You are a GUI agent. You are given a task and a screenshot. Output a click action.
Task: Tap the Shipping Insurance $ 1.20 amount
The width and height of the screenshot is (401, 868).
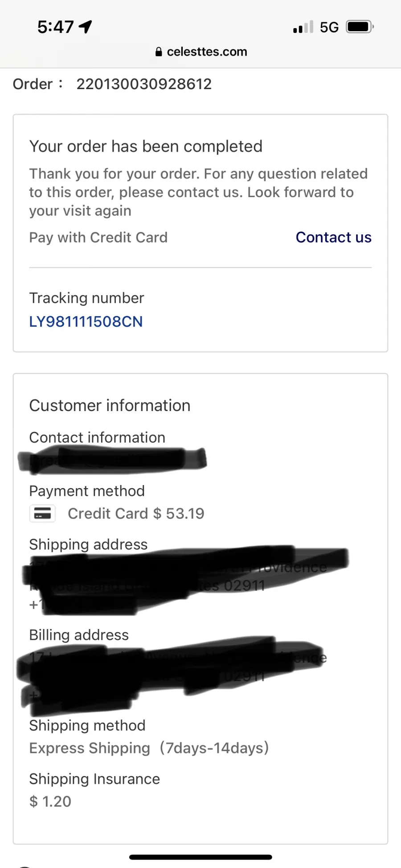tap(50, 801)
